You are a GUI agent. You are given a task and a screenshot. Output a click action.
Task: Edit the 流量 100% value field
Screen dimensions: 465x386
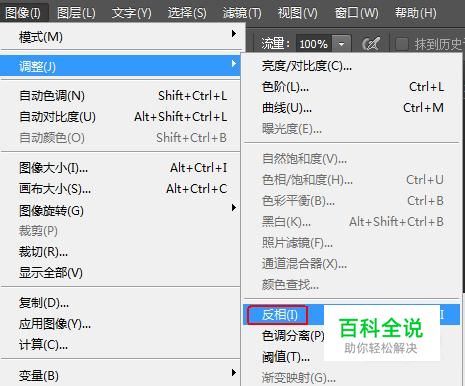(x=314, y=44)
